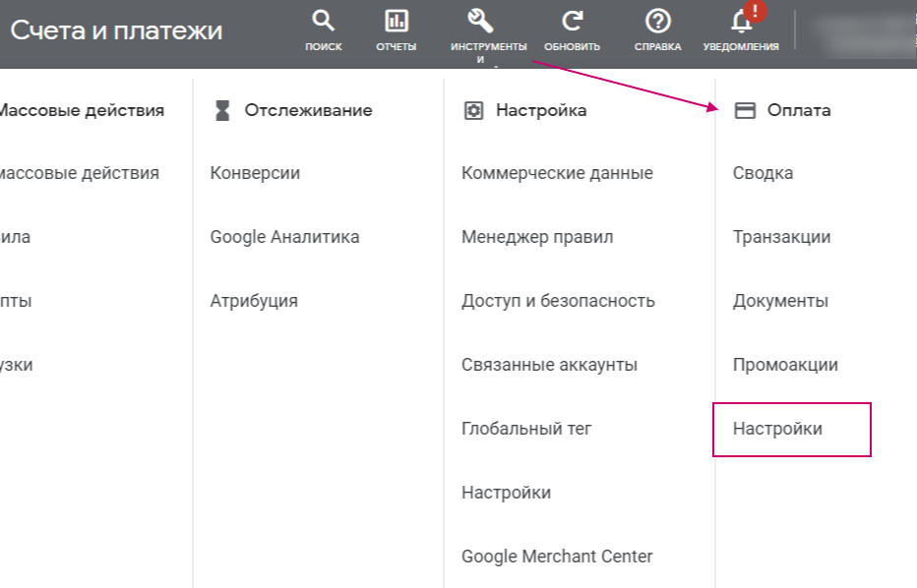Open Google Merchant Center link
The width and height of the screenshot is (917, 588).
coord(557,557)
